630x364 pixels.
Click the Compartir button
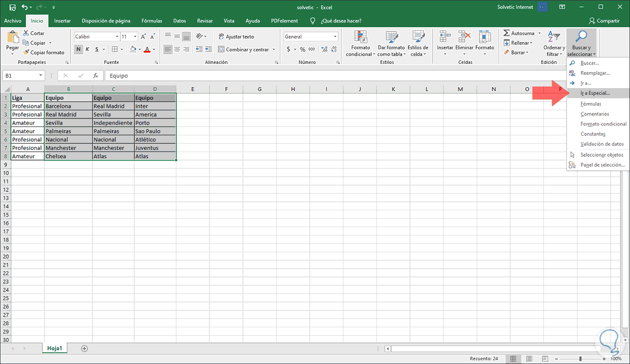click(x=604, y=21)
